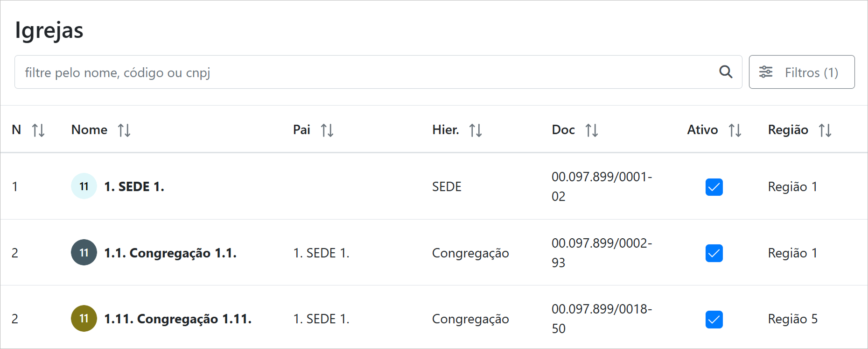This screenshot has height=349, width=868.
Task: Sort by Nome column arrows
Action: click(x=124, y=130)
